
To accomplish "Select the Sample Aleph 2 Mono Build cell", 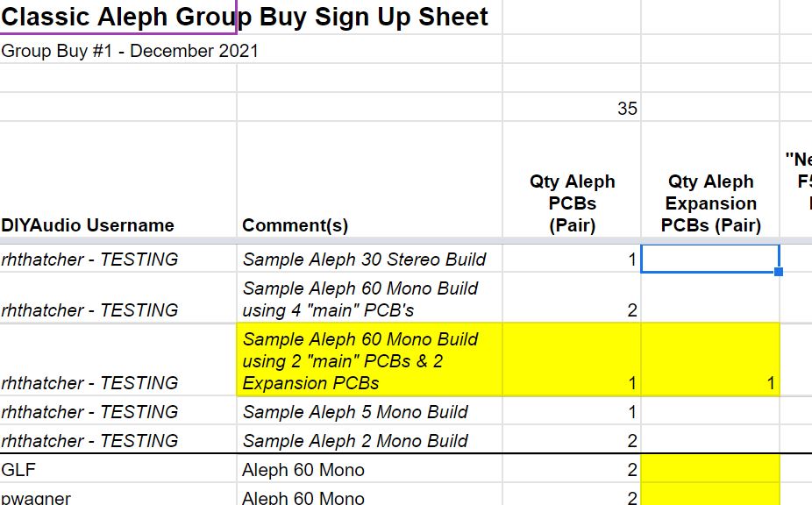I will pos(369,440).
